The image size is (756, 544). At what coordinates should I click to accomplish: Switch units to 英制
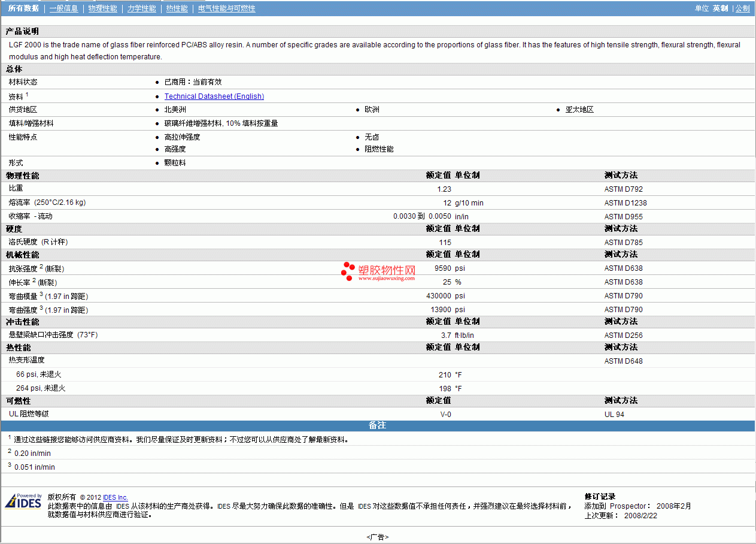point(720,8)
